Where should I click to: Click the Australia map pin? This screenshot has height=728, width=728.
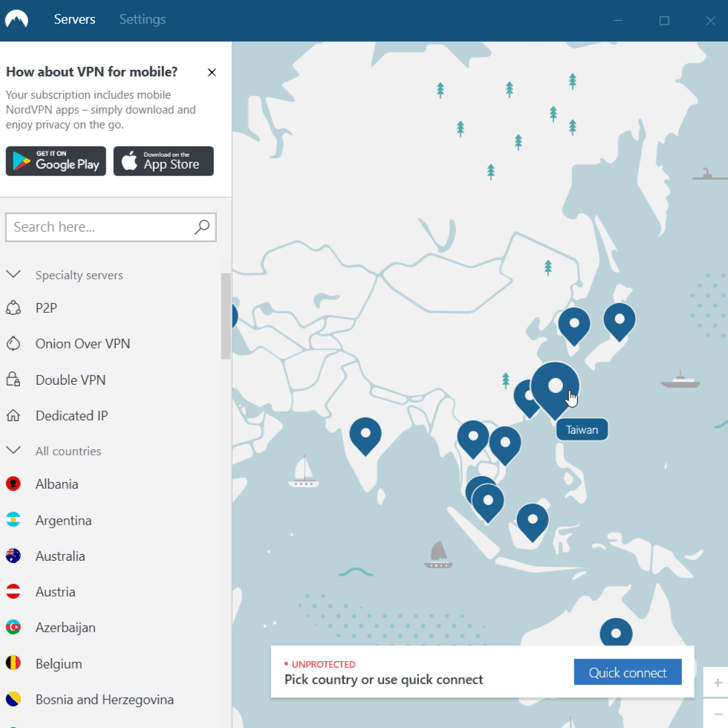[616, 632]
